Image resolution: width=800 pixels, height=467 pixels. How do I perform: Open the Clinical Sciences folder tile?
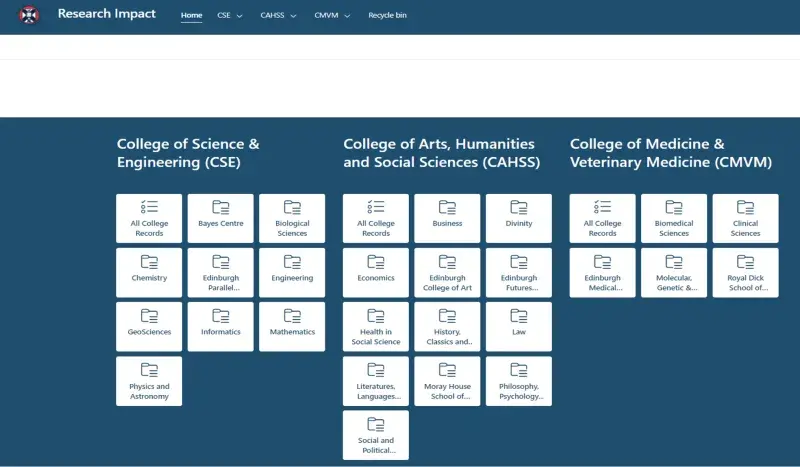click(x=745, y=218)
